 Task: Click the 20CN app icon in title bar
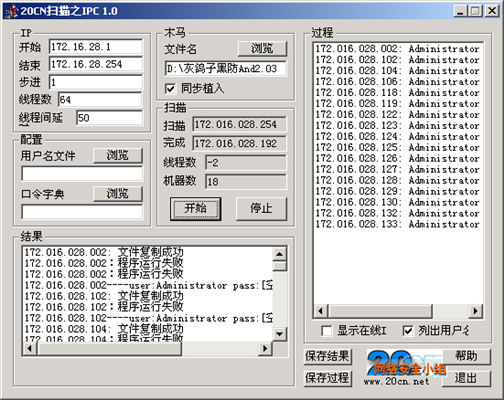pyautogui.click(x=11, y=11)
